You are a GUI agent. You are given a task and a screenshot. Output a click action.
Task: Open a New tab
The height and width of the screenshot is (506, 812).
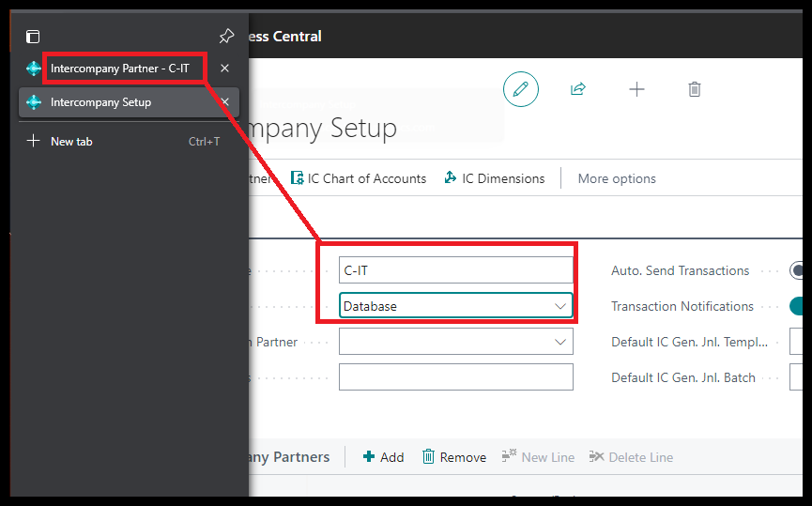click(71, 142)
